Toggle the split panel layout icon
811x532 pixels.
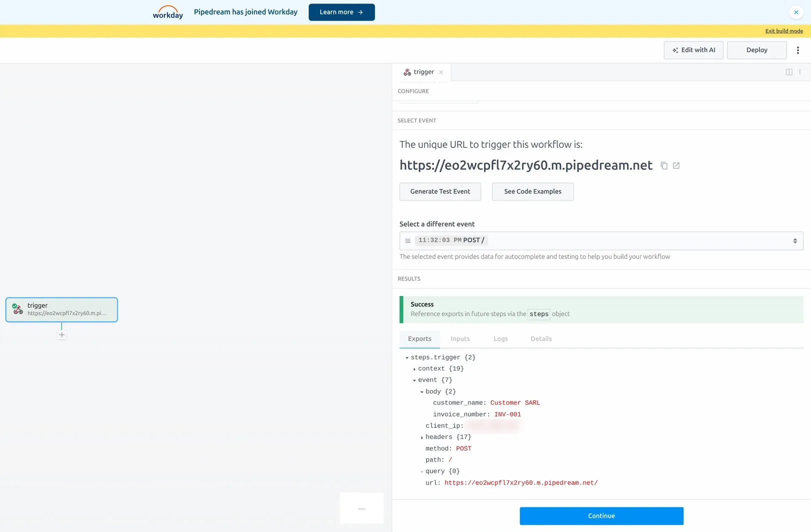[789, 72]
